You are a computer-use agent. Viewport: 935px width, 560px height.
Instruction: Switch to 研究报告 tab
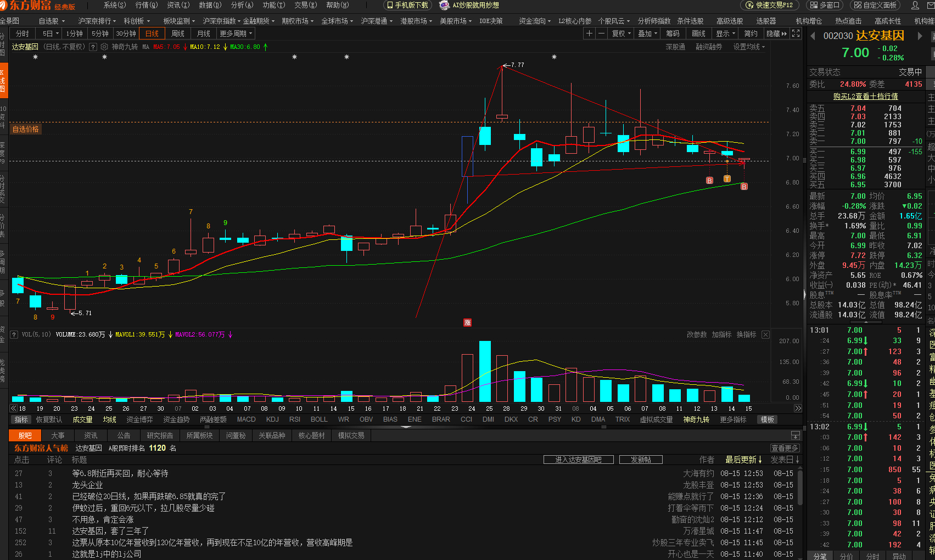pos(160,435)
